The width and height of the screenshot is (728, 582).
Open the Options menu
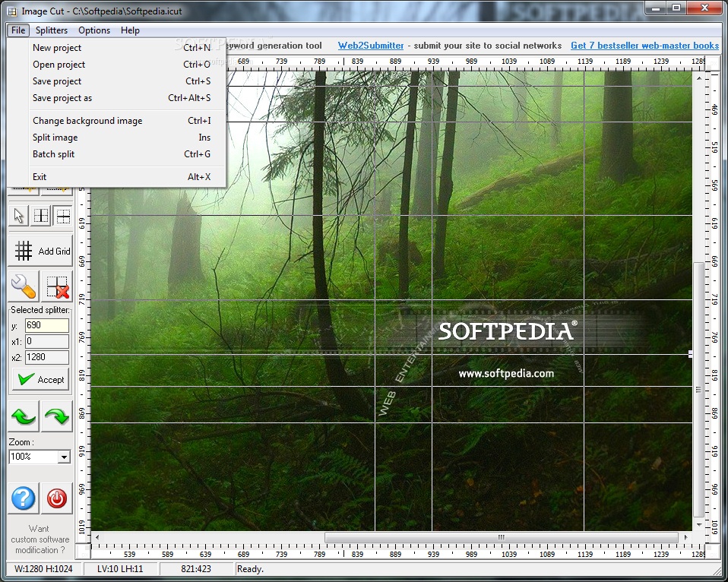click(x=94, y=30)
